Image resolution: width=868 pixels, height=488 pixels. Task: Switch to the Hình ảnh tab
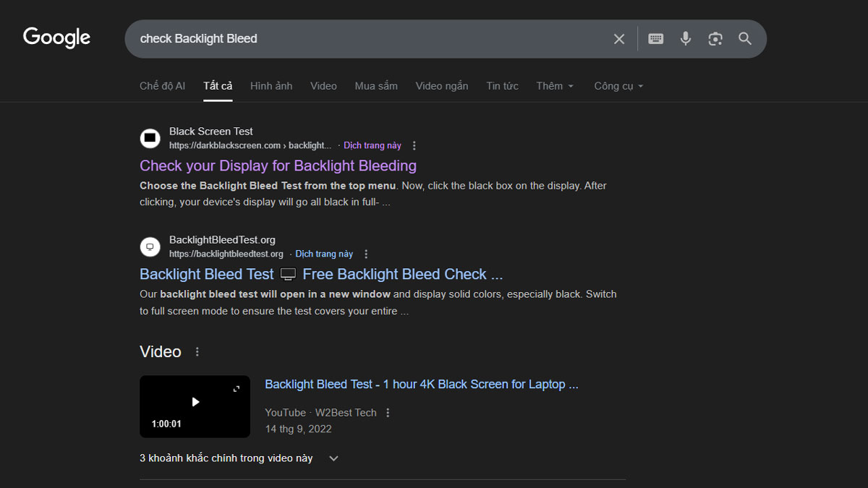coord(271,86)
